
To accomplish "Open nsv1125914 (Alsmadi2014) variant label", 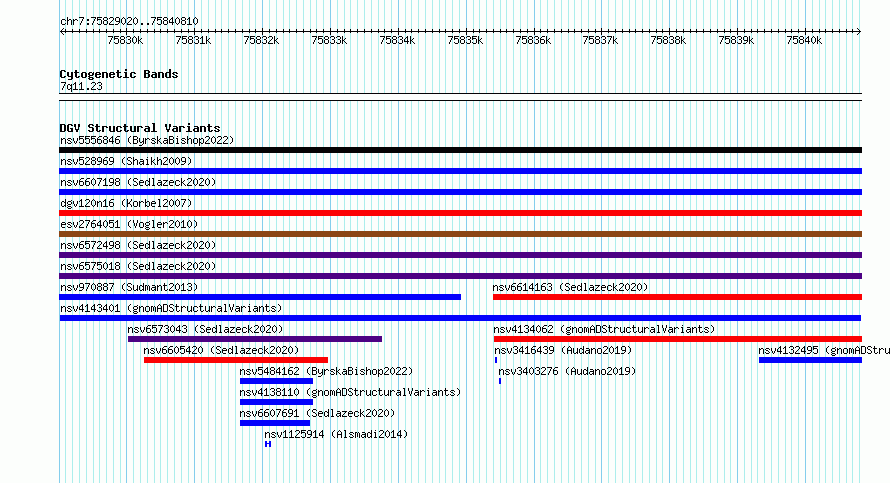I will click(x=336, y=434).
